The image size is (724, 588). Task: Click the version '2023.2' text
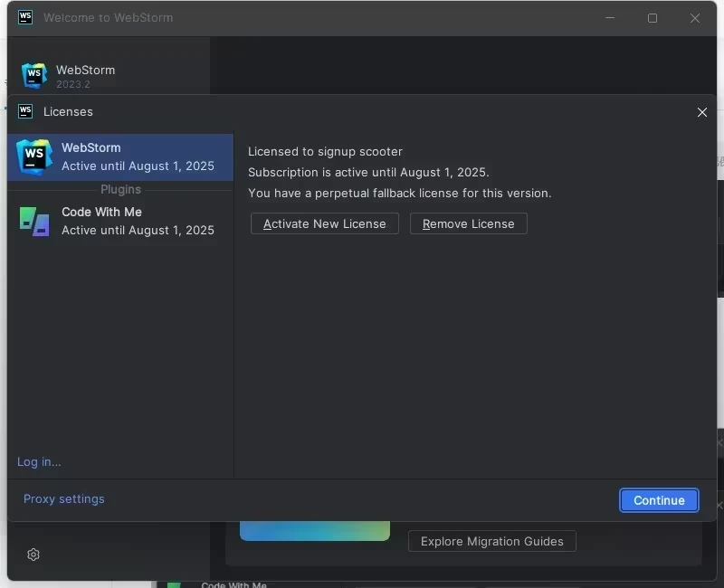(73, 84)
